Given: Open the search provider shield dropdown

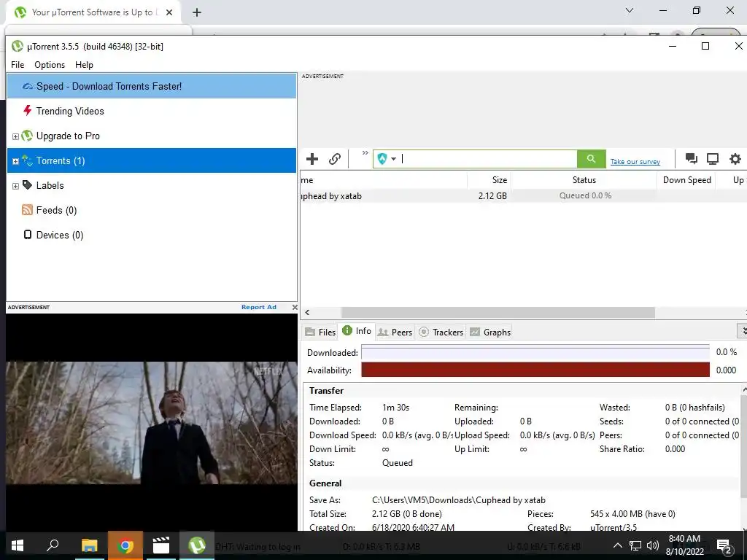Looking at the screenshot, I should coord(387,158).
